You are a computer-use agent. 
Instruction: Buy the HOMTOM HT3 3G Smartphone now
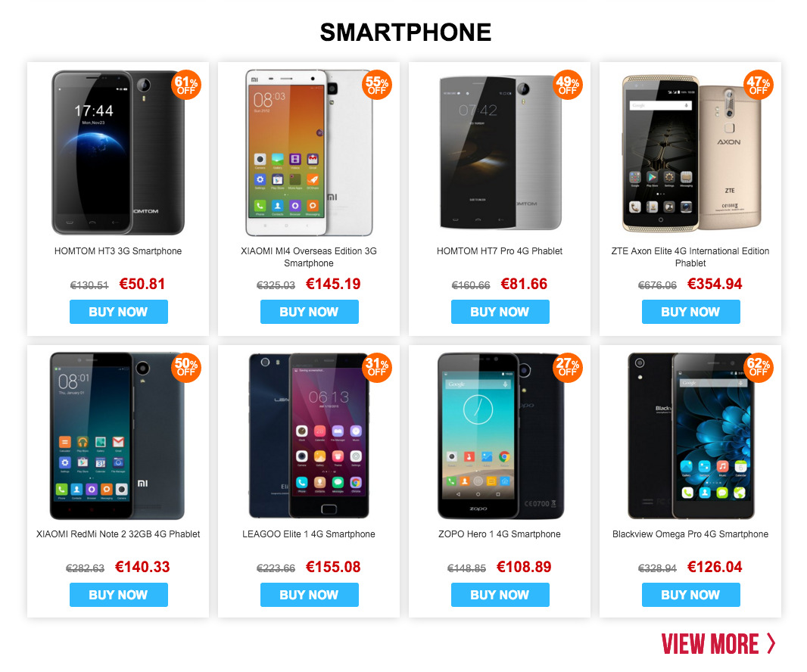tap(118, 312)
